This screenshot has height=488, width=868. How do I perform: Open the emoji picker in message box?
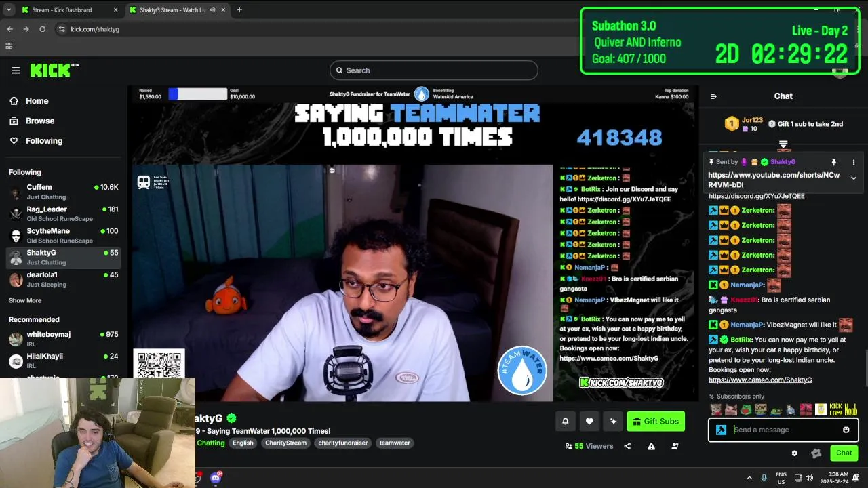tap(846, 430)
